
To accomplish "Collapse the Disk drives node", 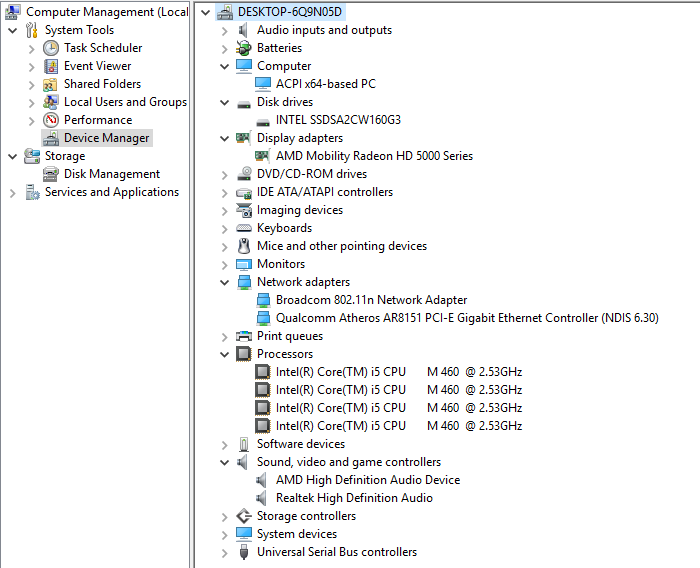I will pos(225,103).
